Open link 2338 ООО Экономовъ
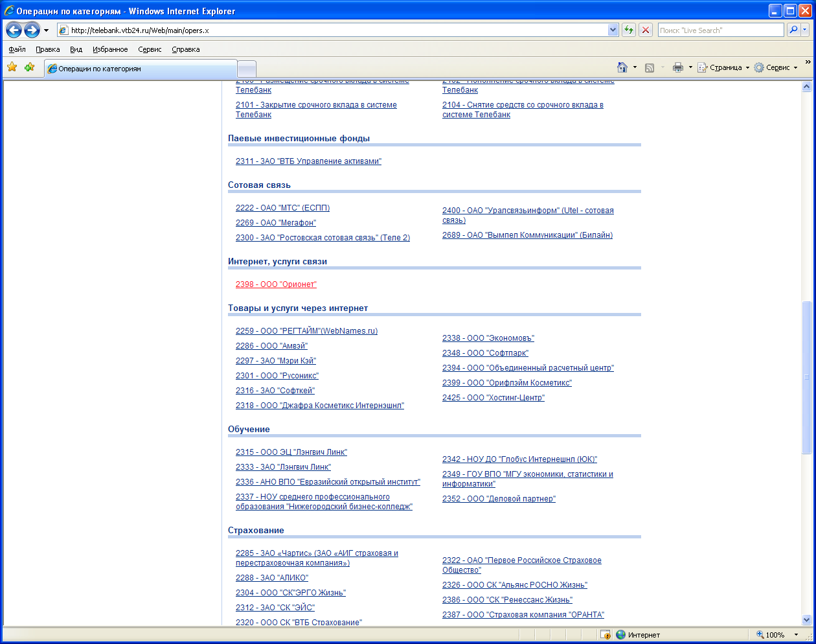This screenshot has width=816, height=644. [488, 338]
